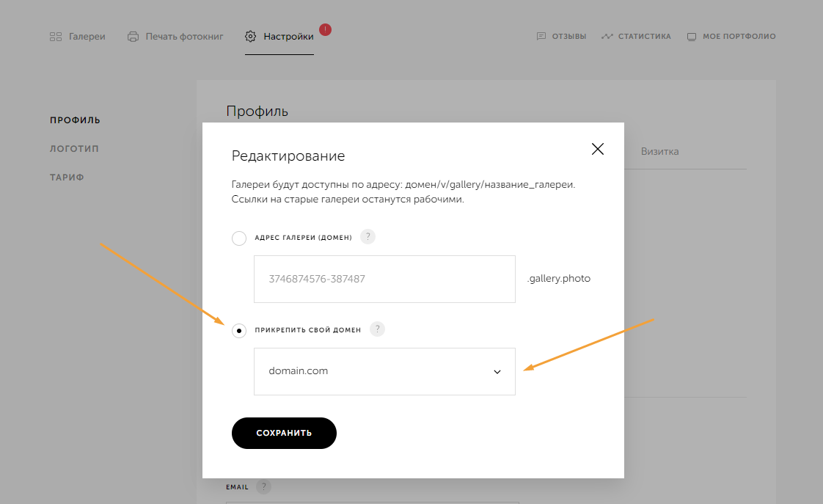
Task: Select the Прикрепить свой домен radio button
Action: tap(239, 331)
